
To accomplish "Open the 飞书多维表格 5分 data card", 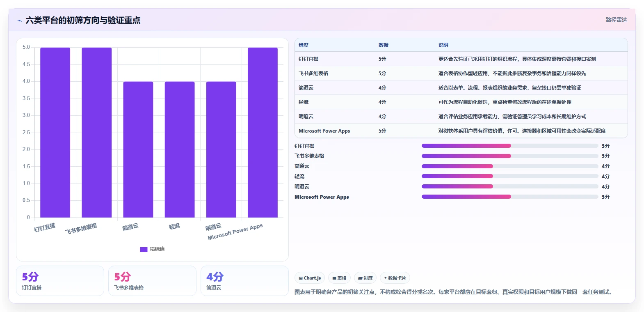I will 152,281.
